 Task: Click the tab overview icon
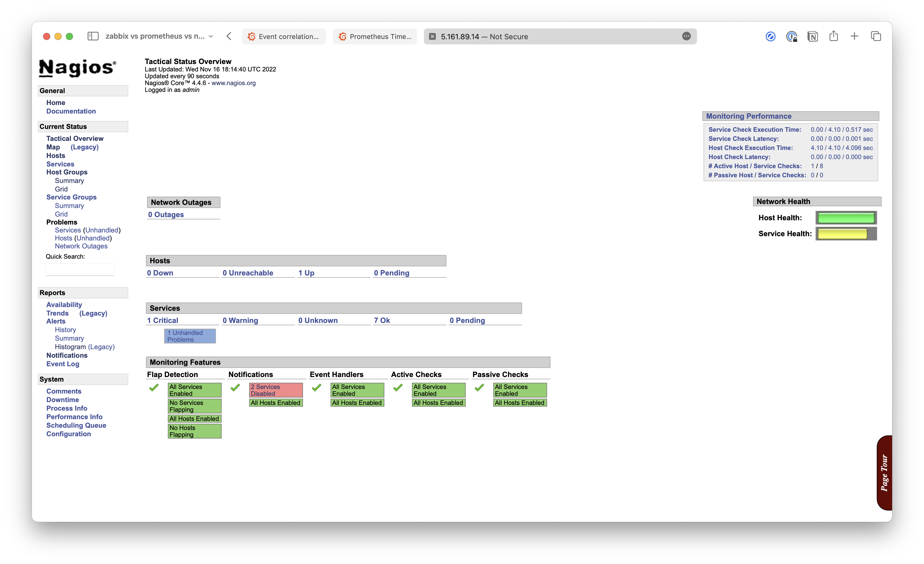click(x=876, y=36)
